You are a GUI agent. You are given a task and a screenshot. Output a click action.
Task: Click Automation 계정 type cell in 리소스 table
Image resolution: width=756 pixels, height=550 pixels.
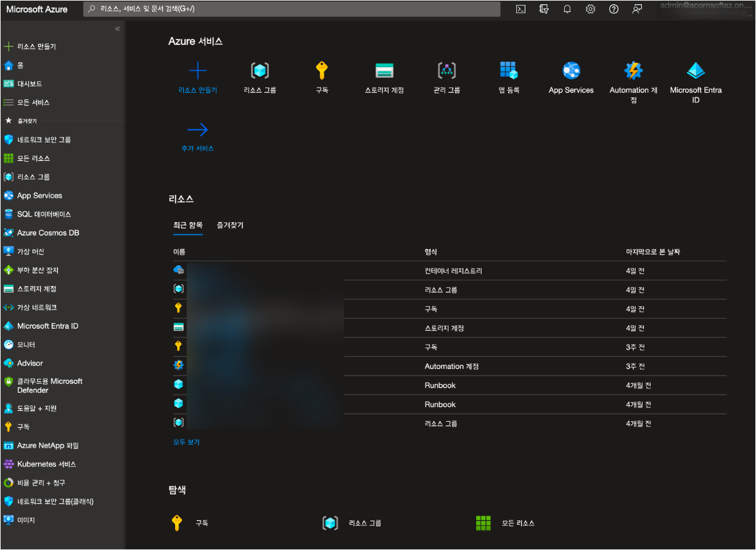pyautogui.click(x=452, y=366)
